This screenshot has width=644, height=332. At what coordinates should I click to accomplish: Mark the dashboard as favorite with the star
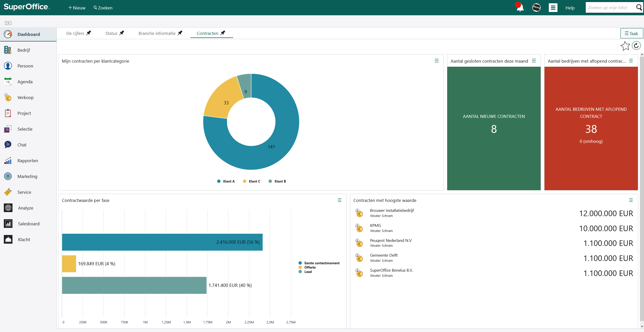625,46
